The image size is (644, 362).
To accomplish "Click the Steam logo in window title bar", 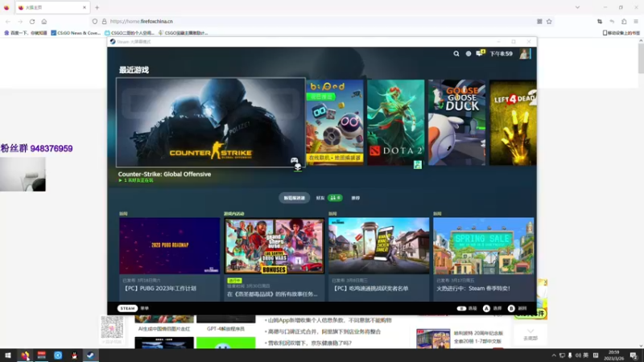I will (113, 42).
